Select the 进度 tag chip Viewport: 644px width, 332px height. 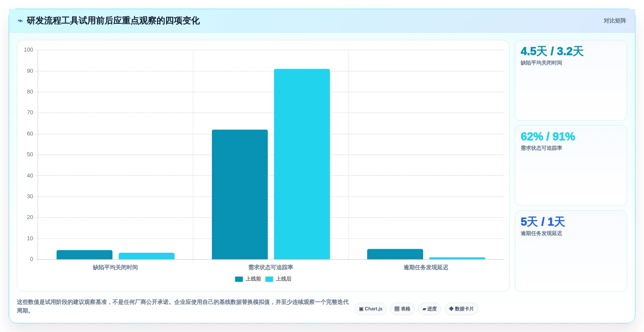[x=429, y=309]
